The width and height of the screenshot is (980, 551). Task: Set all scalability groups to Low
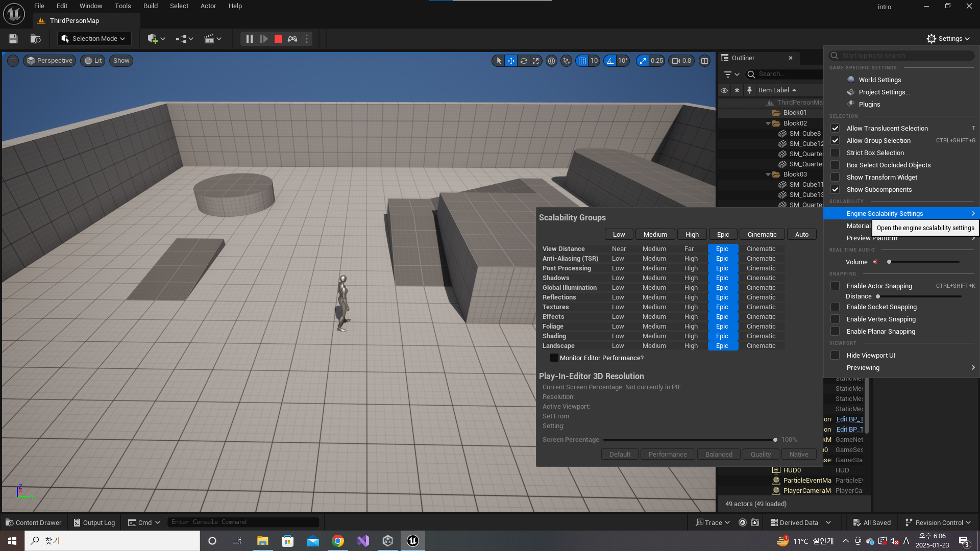(x=619, y=234)
